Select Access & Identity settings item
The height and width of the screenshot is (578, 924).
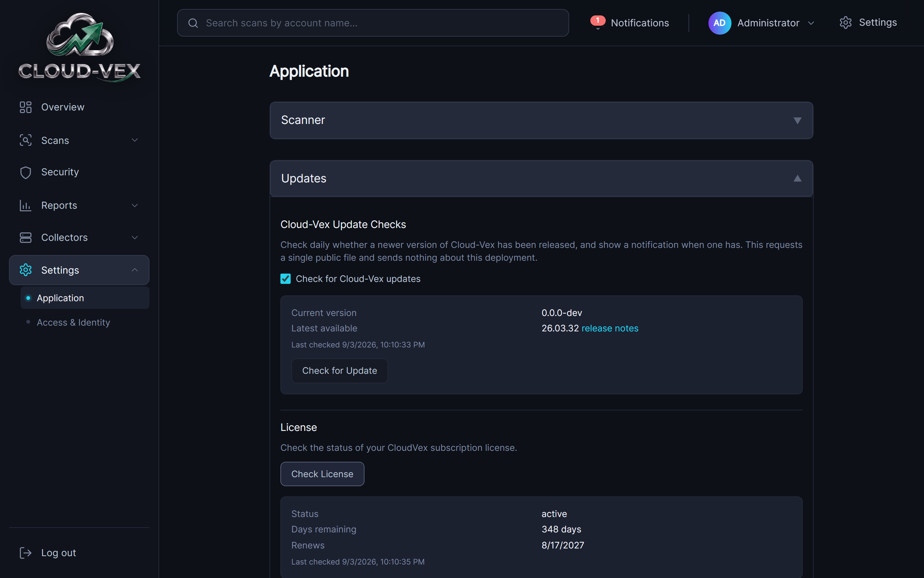(73, 322)
